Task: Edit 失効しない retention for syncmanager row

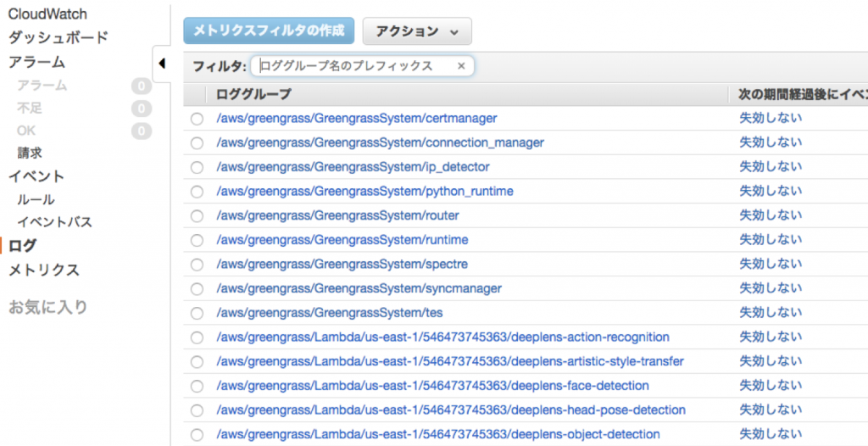Action: [x=771, y=288]
